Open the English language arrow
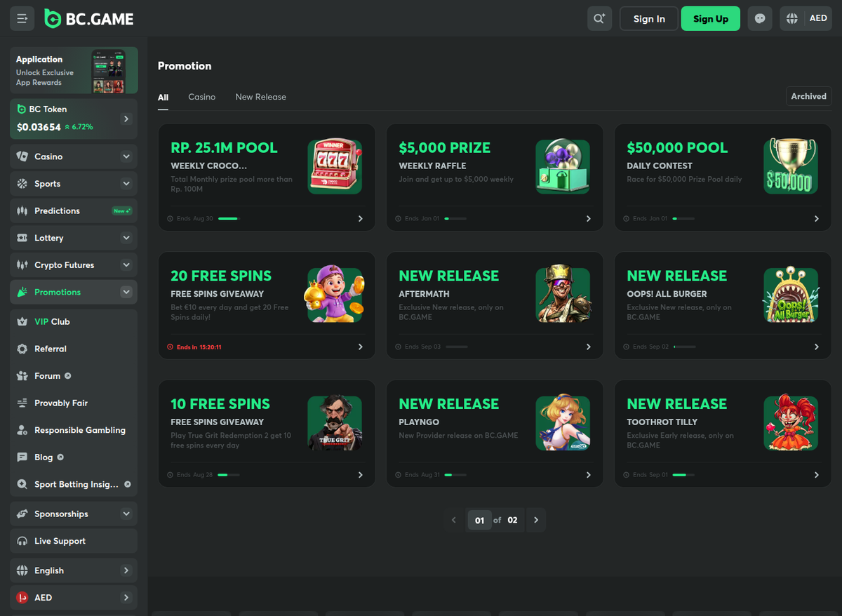Image resolution: width=842 pixels, height=616 pixels. coord(126,570)
